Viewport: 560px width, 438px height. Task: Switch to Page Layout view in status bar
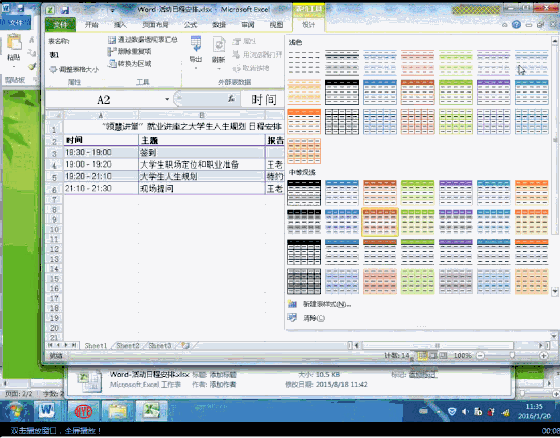pos(433,355)
